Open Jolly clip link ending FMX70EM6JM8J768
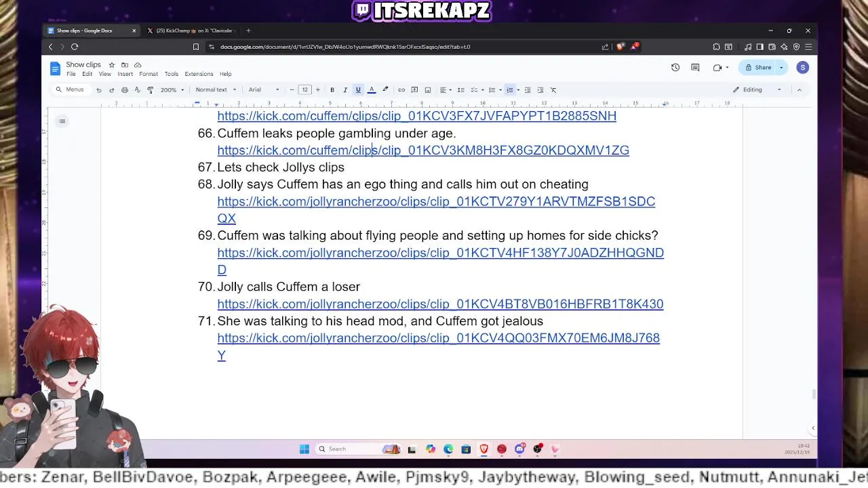This screenshot has height=488, width=868. tap(438, 338)
